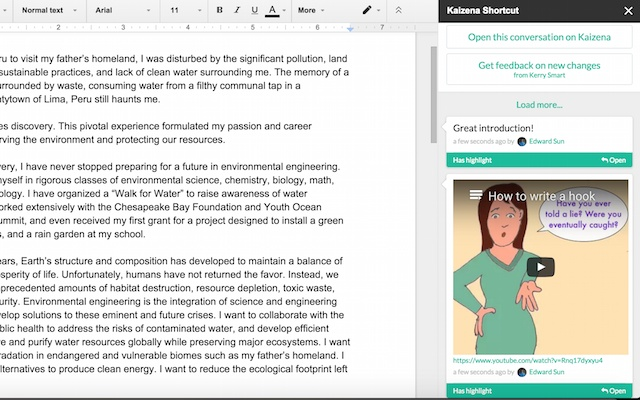Image resolution: width=640 pixels, height=400 pixels.
Task: Open the text color picker
Action: (x=272, y=10)
